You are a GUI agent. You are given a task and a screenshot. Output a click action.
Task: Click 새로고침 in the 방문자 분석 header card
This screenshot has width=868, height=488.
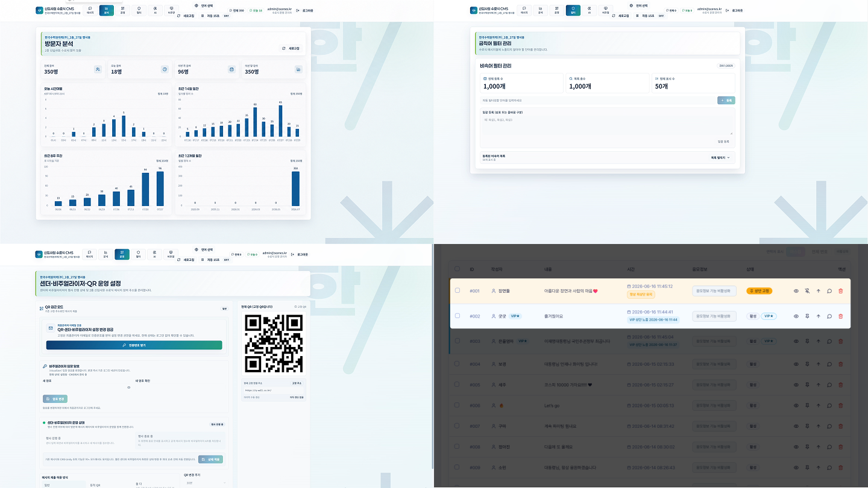point(291,48)
